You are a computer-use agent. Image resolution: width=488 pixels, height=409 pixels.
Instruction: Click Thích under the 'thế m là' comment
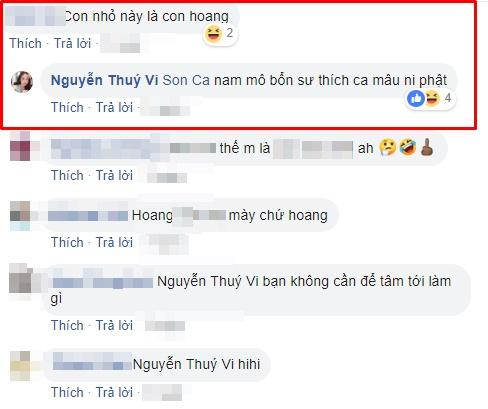tap(67, 175)
